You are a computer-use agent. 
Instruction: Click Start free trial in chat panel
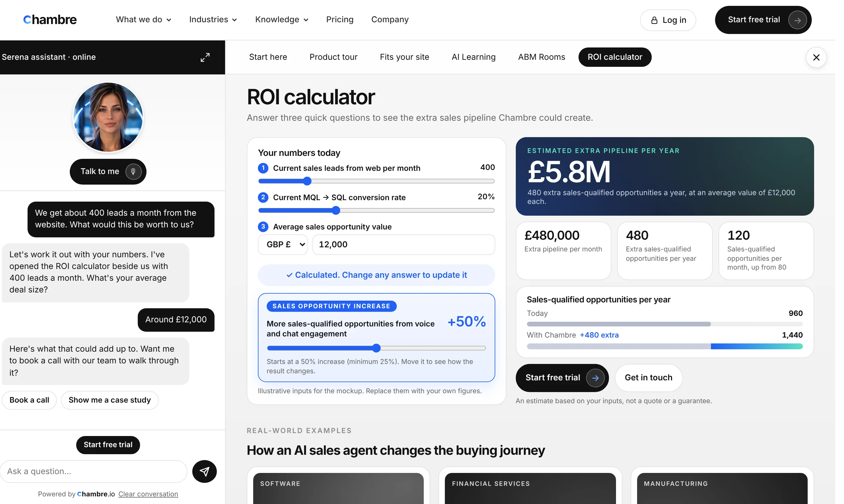point(108,445)
